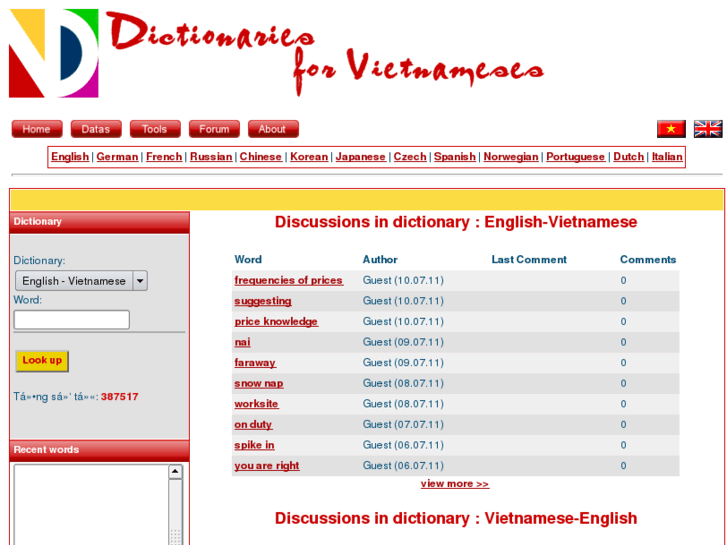Viewport: 727px width, 545px height.
Task: Click 'Discussions in dictionary : English-Vietnamese' heading
Action: [456, 222]
